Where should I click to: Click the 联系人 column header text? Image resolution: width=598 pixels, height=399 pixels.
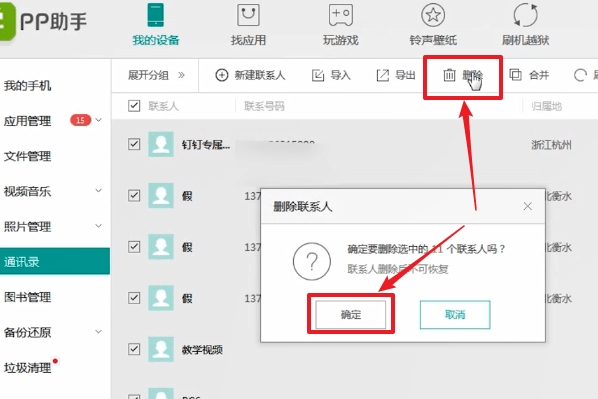pyautogui.click(x=163, y=106)
